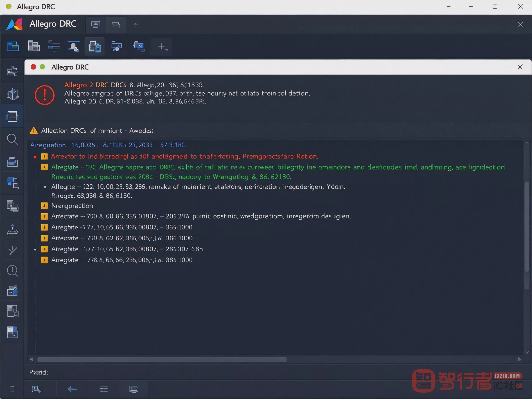This screenshot has width=532, height=399.
Task: Open the document columns toolbar icon
Action: point(34,46)
